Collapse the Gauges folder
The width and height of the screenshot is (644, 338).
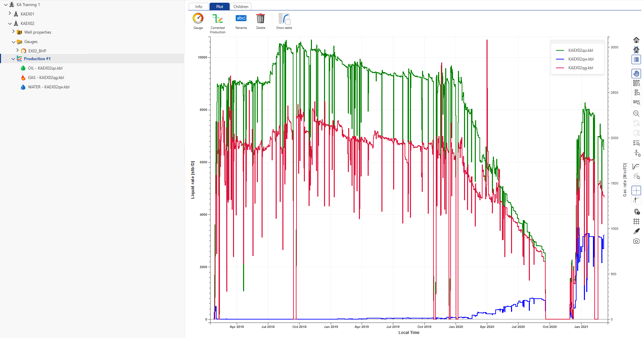coord(13,42)
